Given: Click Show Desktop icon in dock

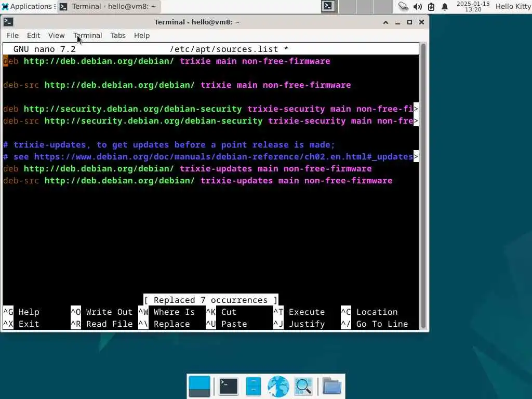Looking at the screenshot, I should [199, 387].
